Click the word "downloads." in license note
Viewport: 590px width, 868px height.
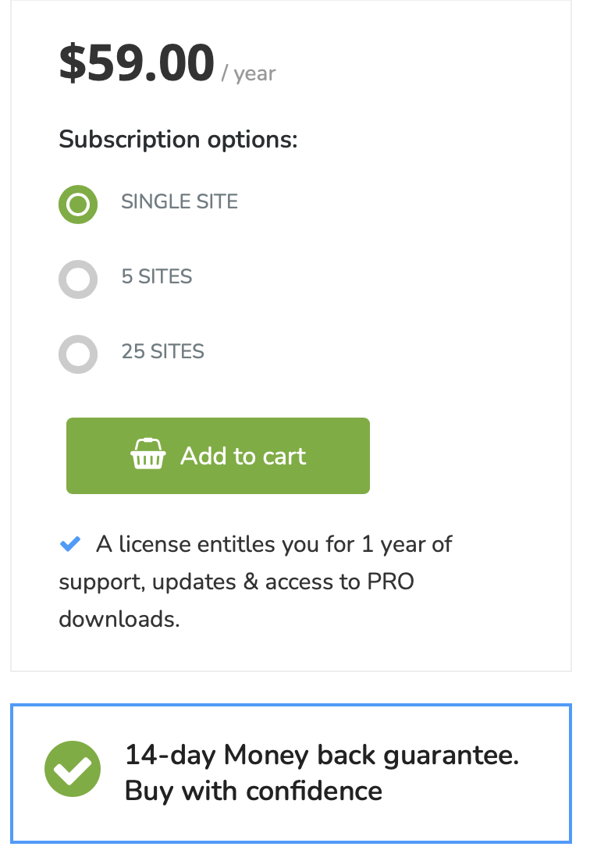coord(119,620)
